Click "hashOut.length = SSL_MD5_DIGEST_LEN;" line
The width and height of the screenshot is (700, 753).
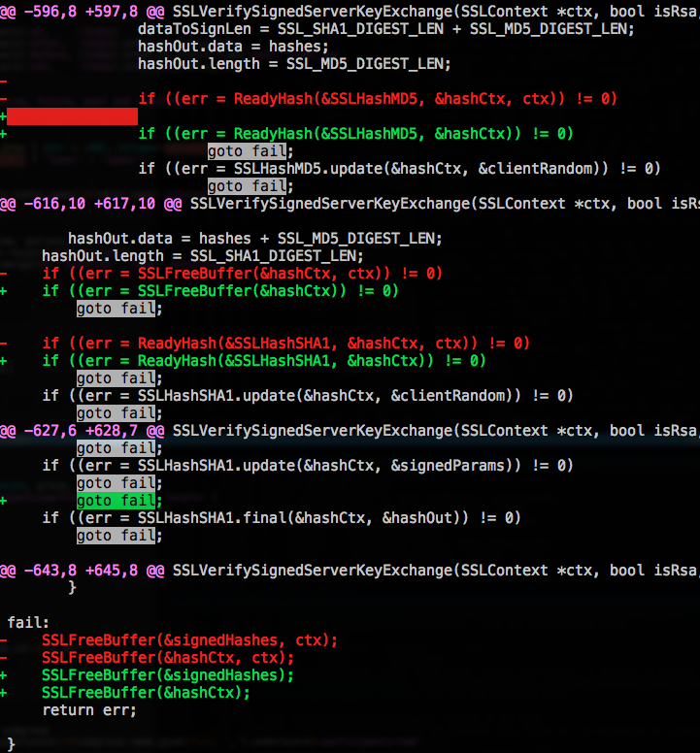click(x=293, y=63)
